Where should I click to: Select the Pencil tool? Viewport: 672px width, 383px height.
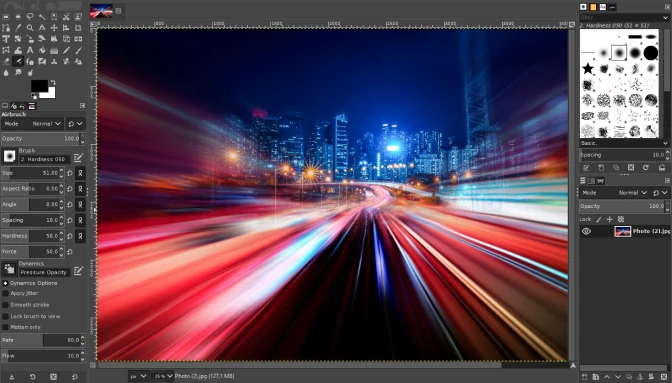66,50
